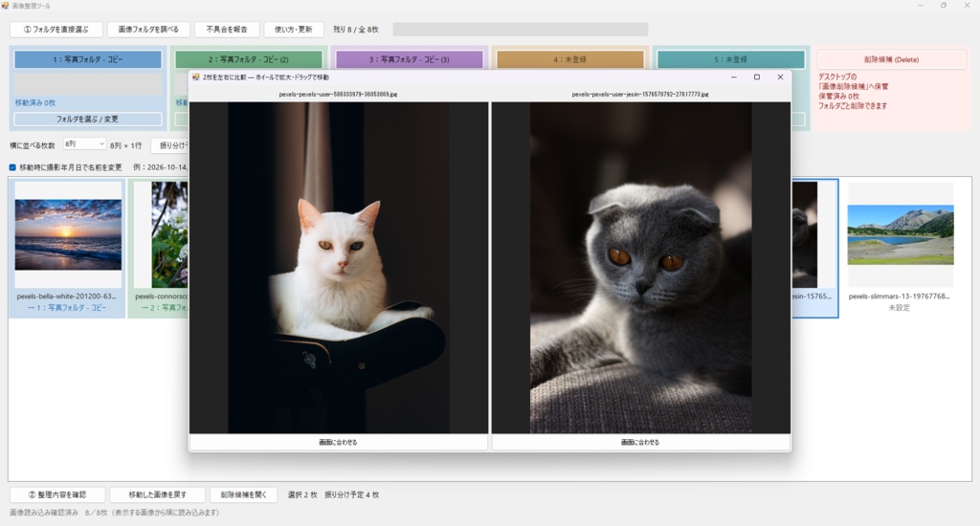The height and width of the screenshot is (526, 980).
Task: Click 未設定 under mountain thumbnail
Action: (x=900, y=307)
